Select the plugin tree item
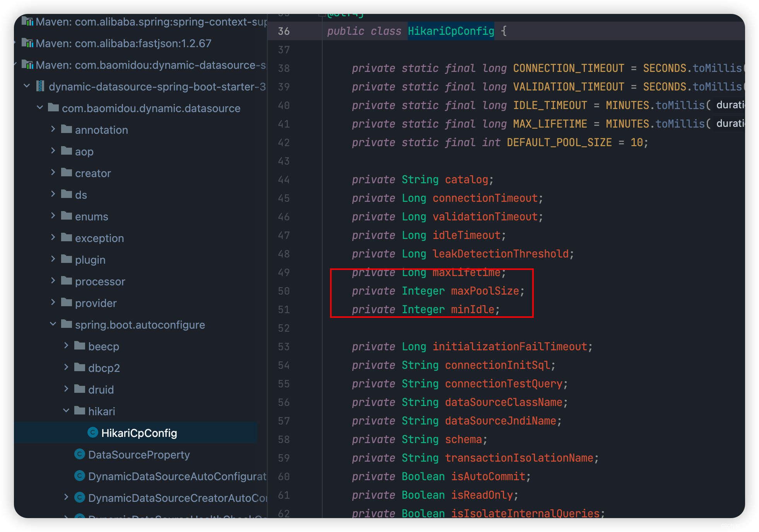Screen dimensions: 759x532 pyautogui.click(x=90, y=260)
